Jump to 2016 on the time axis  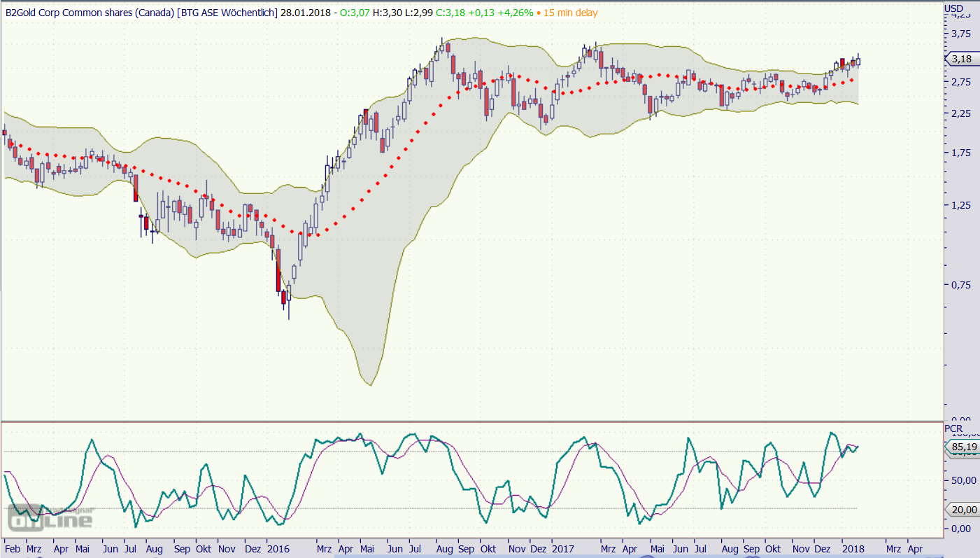click(277, 550)
